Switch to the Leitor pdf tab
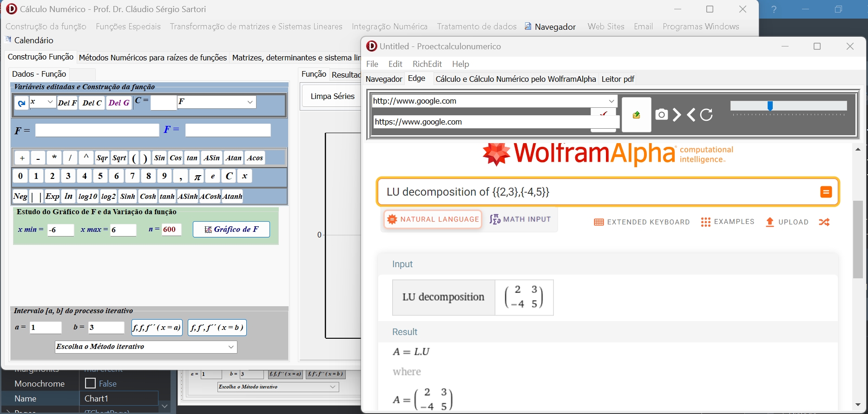Viewport: 868px width, 414px height. [618, 79]
